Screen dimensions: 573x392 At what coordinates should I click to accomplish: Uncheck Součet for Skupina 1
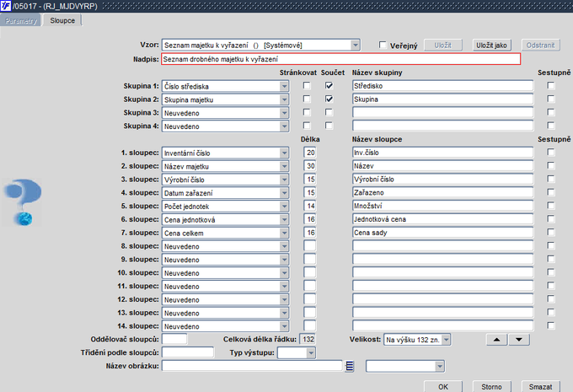(329, 86)
